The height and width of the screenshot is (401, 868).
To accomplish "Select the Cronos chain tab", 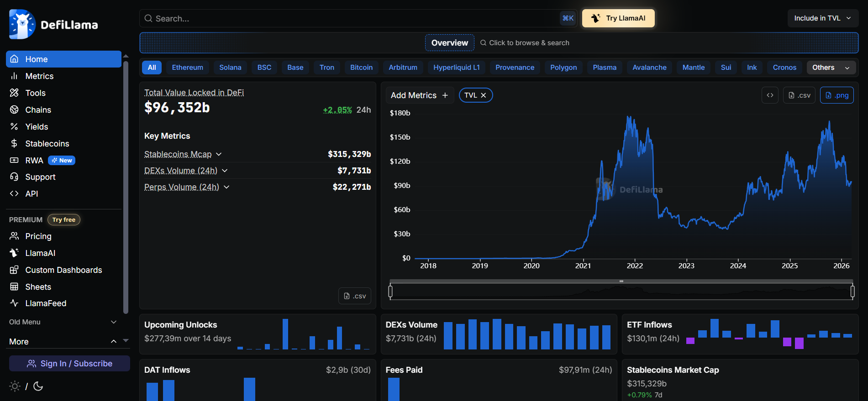I will pos(784,68).
